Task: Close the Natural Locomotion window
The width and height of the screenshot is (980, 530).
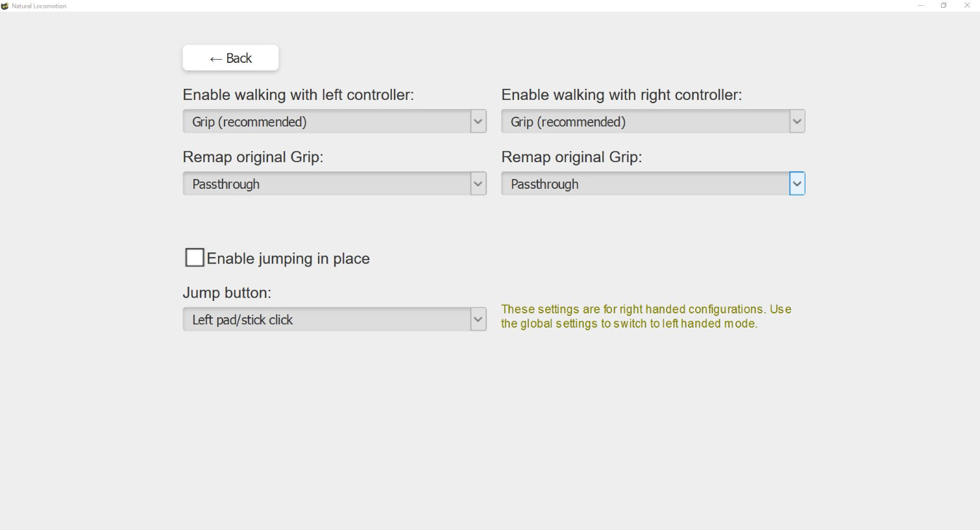Action: tap(967, 6)
